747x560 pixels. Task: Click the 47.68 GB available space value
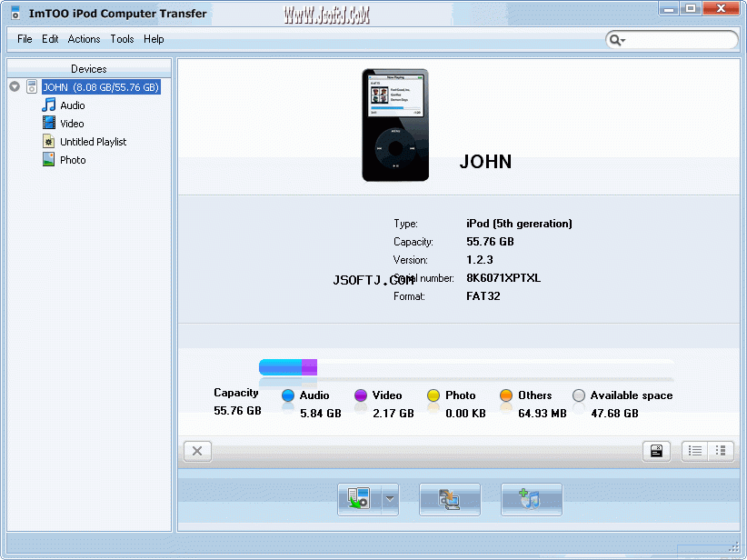614,414
